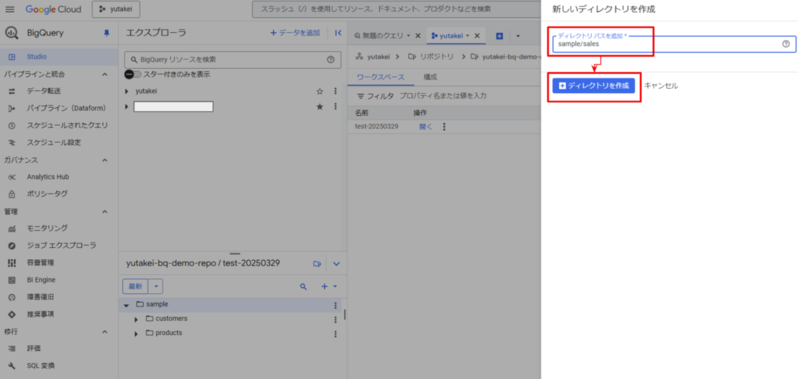Switch to yutakei tab
This screenshot has width=800, height=379.
pyautogui.click(x=450, y=36)
